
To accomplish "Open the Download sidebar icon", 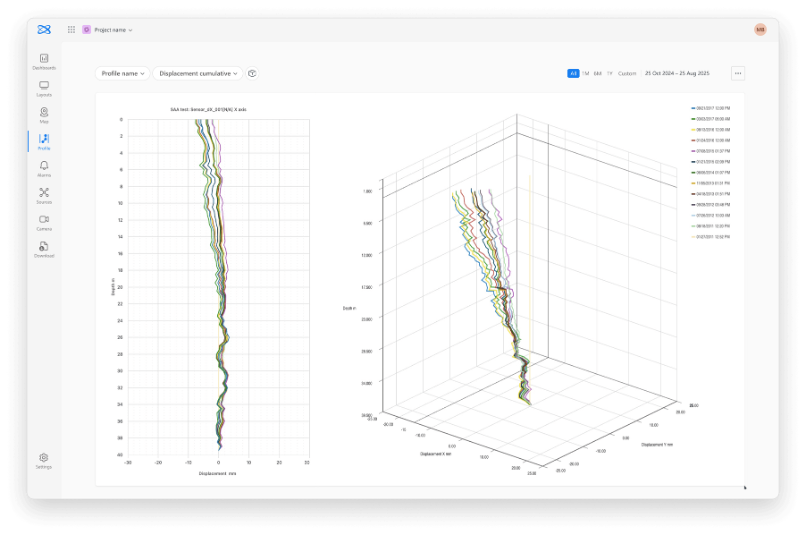I will coord(44,247).
